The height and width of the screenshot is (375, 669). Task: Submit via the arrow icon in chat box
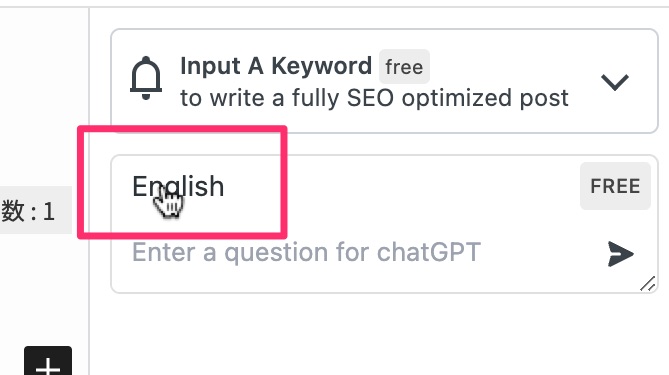coord(620,254)
